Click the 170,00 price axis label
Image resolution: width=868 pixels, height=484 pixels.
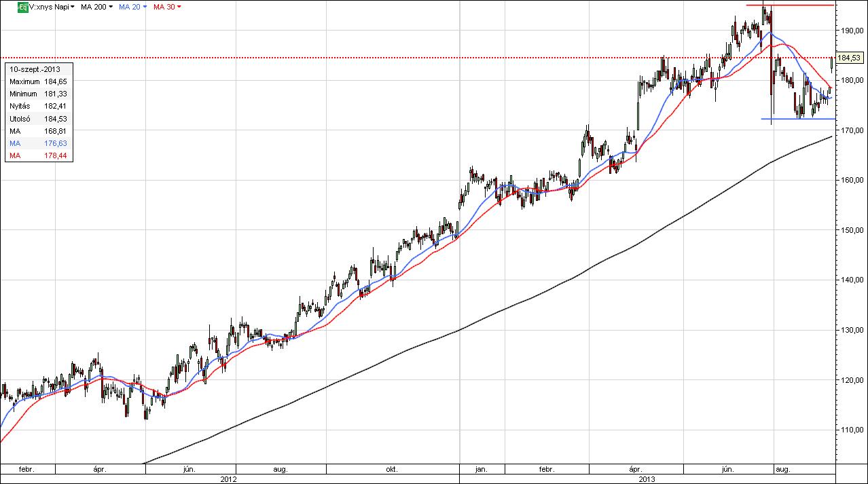coord(852,130)
